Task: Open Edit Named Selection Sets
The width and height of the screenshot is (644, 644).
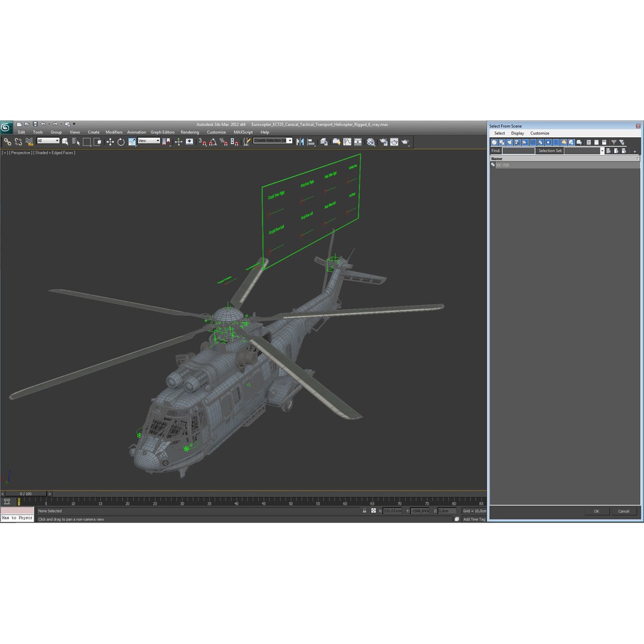Action: (x=246, y=142)
